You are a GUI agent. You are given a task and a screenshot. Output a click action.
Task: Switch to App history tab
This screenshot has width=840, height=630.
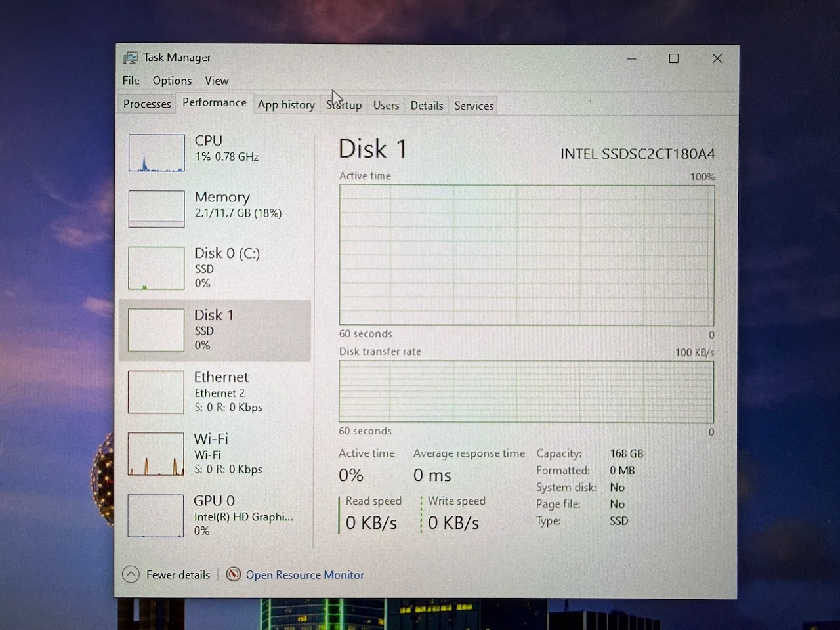click(x=286, y=105)
